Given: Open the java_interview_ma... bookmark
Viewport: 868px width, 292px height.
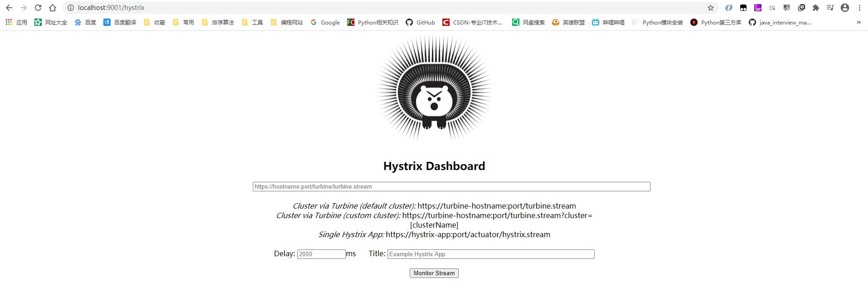Looking at the screenshot, I should click(x=780, y=22).
